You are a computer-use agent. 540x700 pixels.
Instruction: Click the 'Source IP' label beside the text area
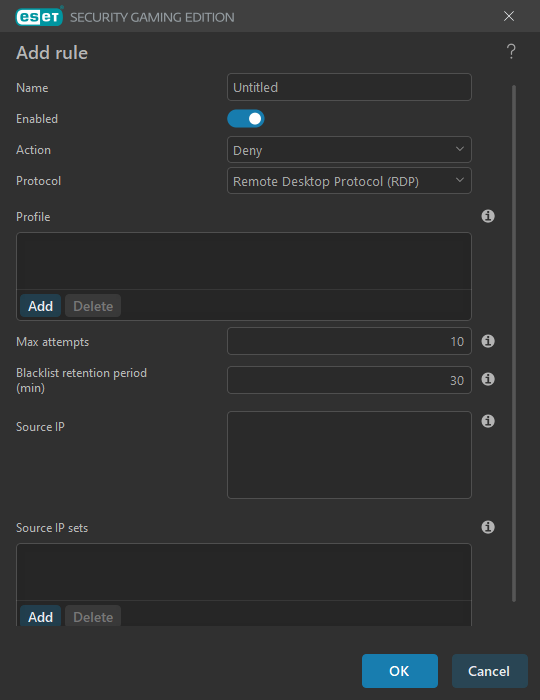pos(40,427)
